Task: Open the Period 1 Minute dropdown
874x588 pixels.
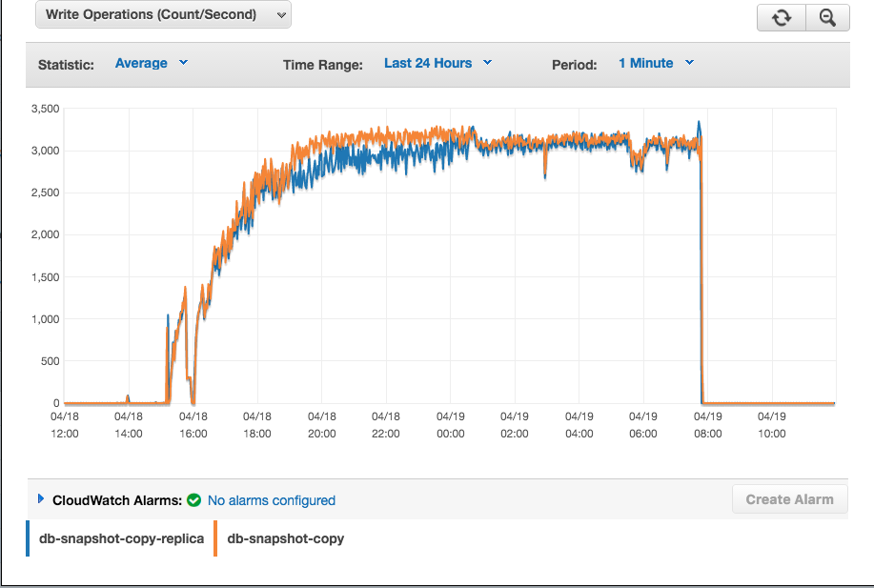Action: click(x=656, y=63)
